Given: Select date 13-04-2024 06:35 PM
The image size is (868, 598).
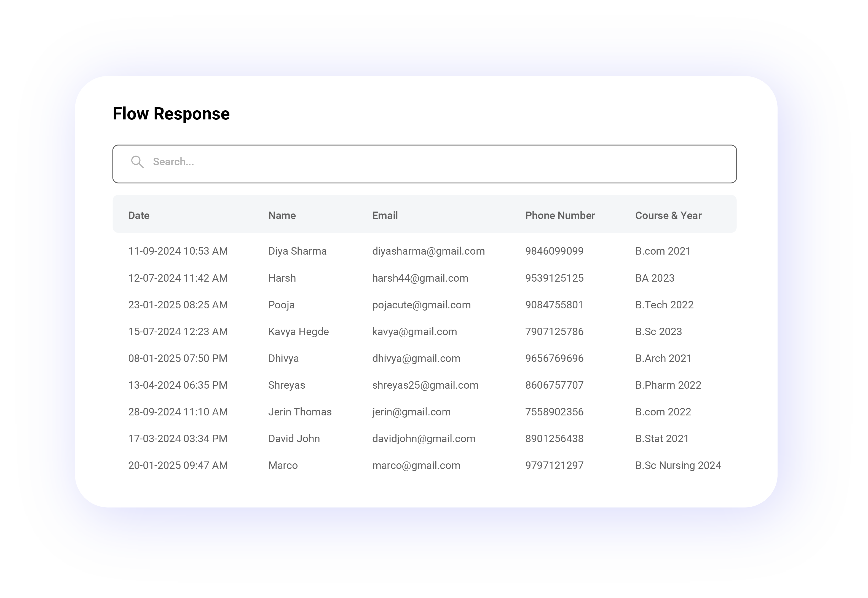Looking at the screenshot, I should tap(178, 385).
